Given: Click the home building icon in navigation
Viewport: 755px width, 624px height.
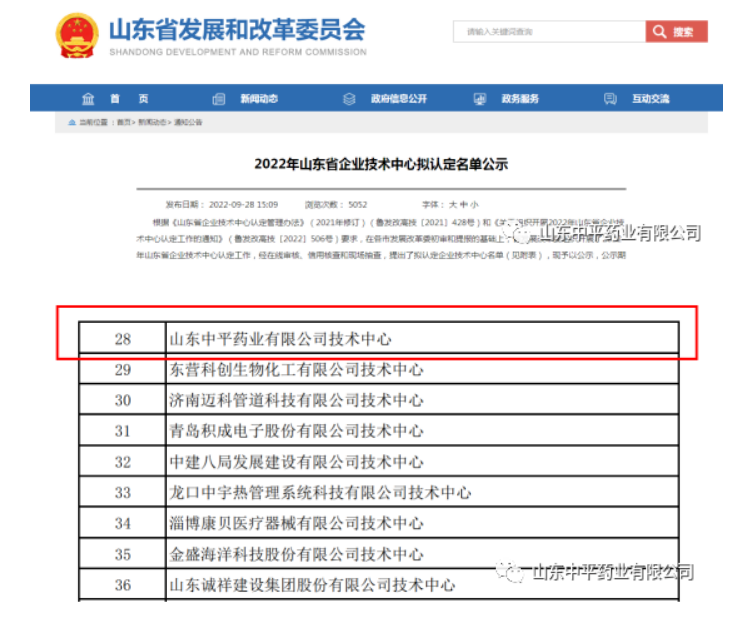Looking at the screenshot, I should pyautogui.click(x=88, y=99).
